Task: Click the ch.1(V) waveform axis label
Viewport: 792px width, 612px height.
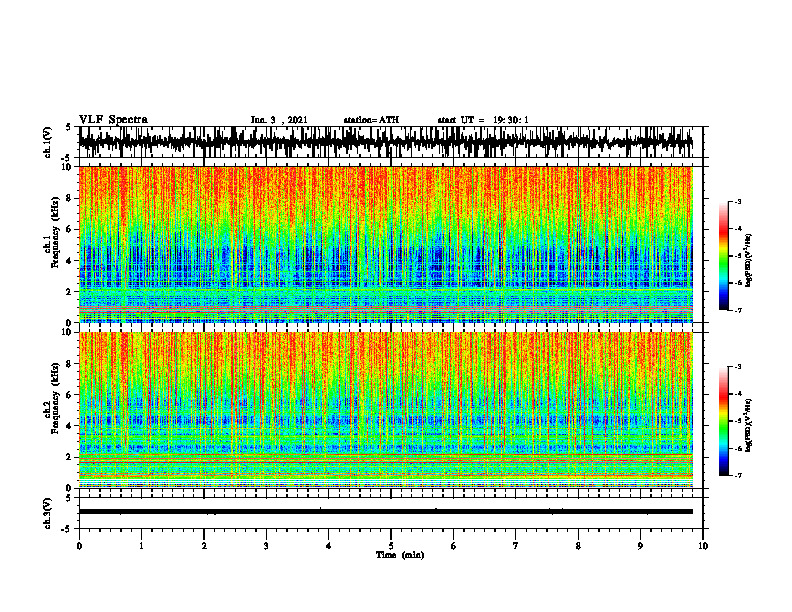Action: click(48, 142)
